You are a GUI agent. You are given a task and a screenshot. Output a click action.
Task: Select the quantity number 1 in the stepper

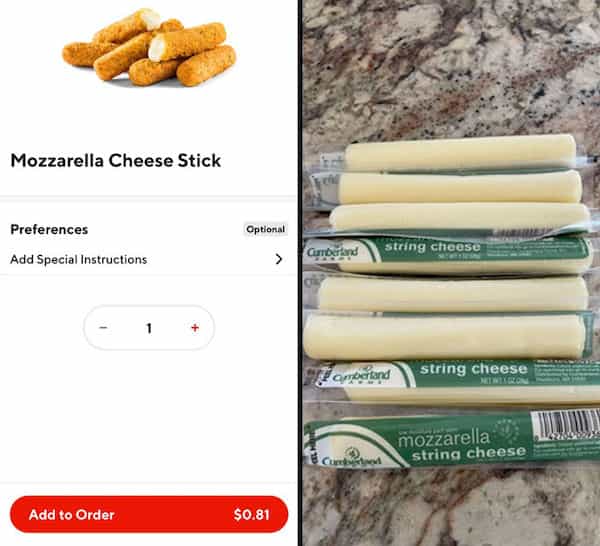[149, 328]
